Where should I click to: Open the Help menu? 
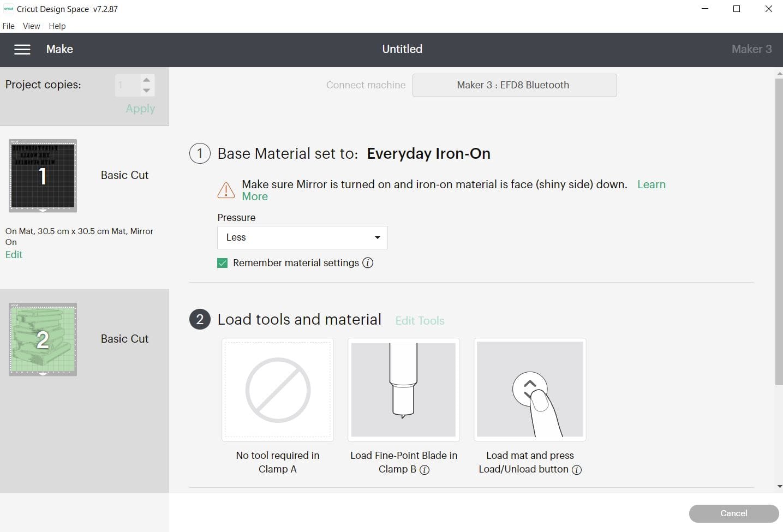tap(57, 26)
